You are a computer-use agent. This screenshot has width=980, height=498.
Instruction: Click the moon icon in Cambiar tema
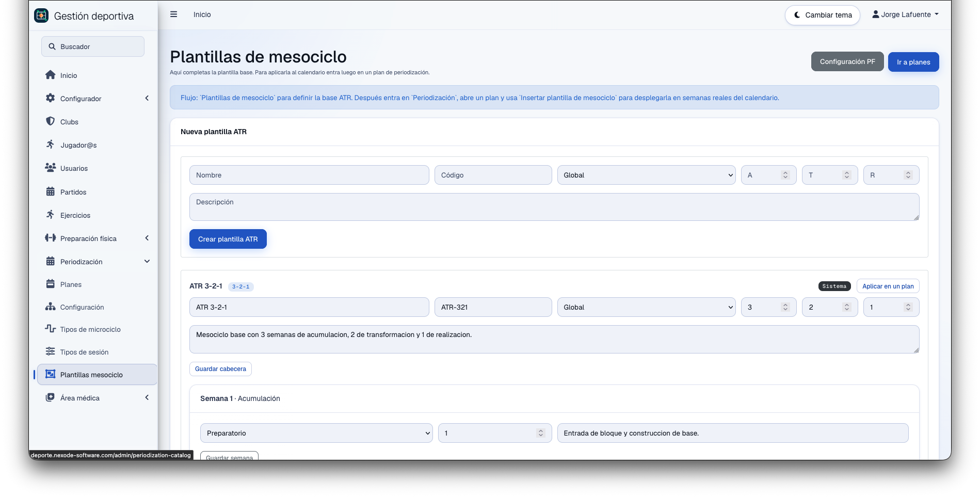(797, 15)
